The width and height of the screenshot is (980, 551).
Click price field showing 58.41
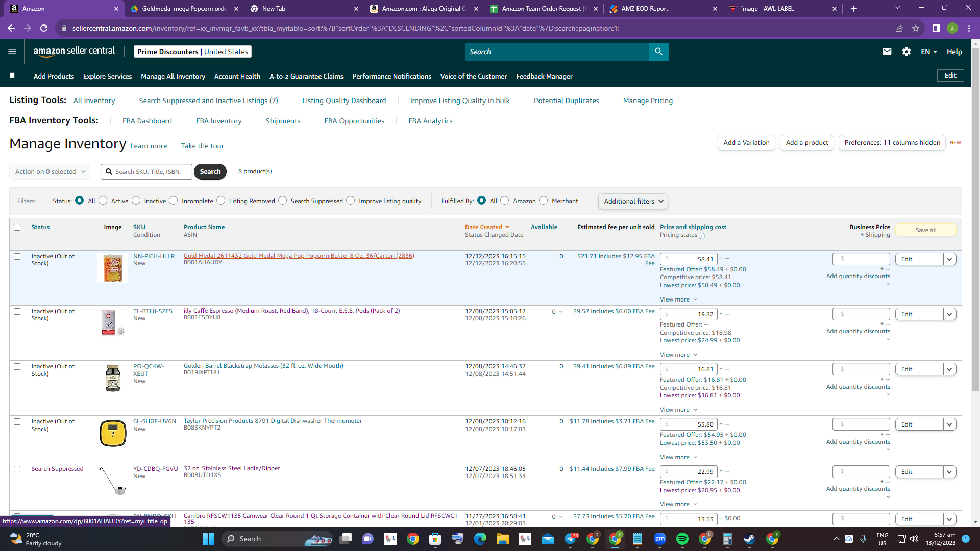[689, 259]
